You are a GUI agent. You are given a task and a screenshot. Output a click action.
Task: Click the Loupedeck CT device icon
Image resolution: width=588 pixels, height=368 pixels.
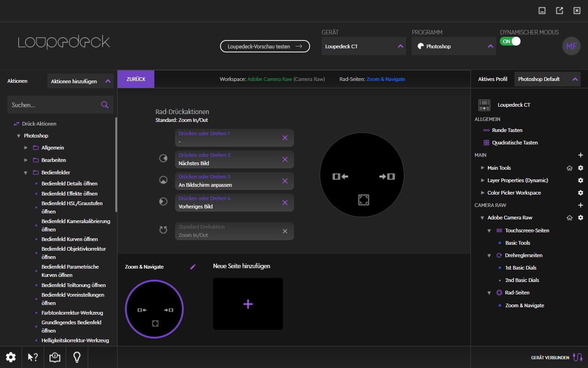484,105
